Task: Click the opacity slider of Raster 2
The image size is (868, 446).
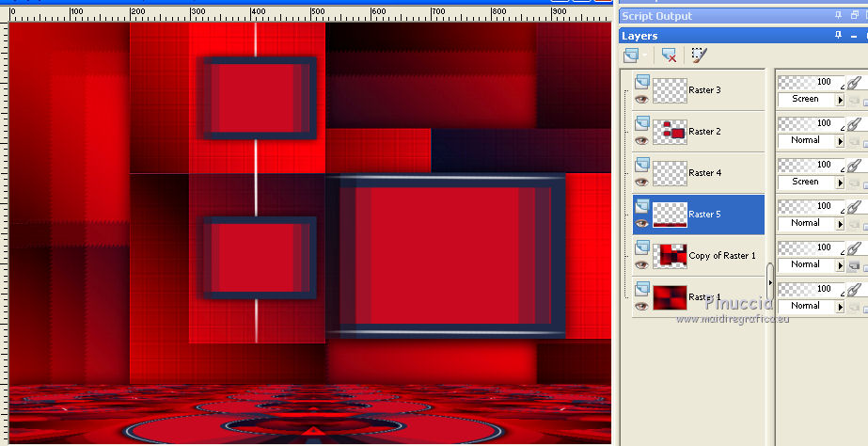Action: pos(811,123)
